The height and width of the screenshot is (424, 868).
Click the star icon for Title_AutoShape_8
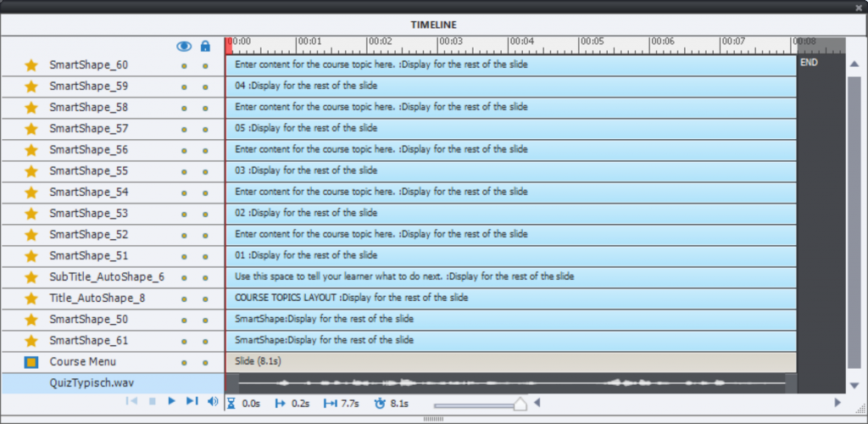coord(31,298)
